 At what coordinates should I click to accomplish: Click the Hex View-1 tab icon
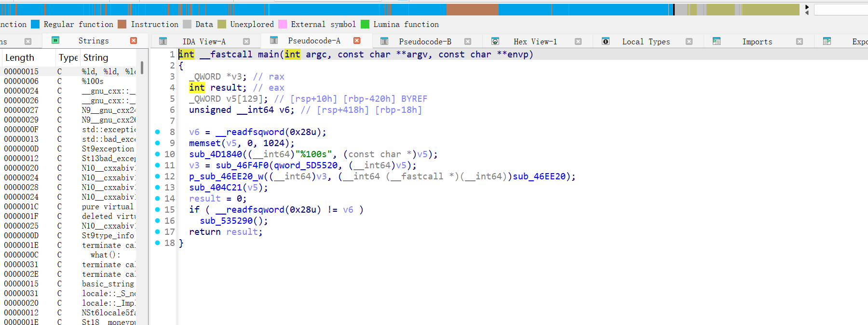pos(495,41)
